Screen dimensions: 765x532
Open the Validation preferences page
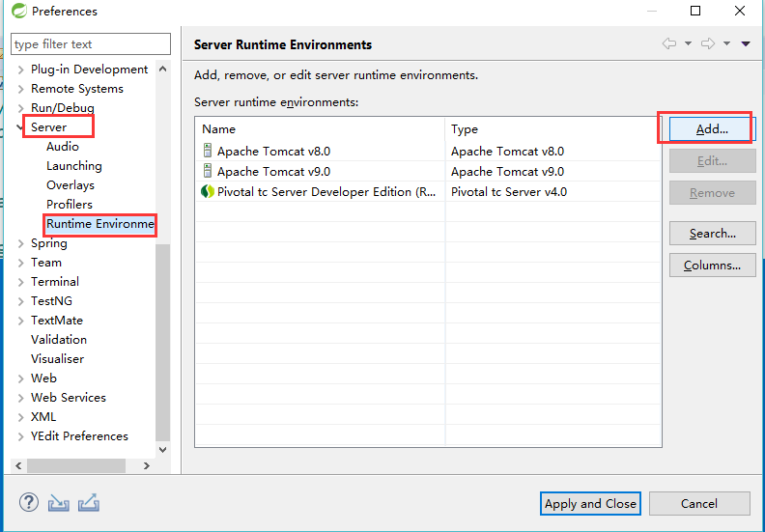point(59,340)
